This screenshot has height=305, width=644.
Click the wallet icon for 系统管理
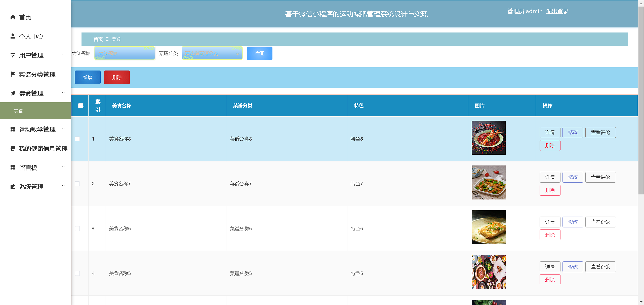point(13,187)
